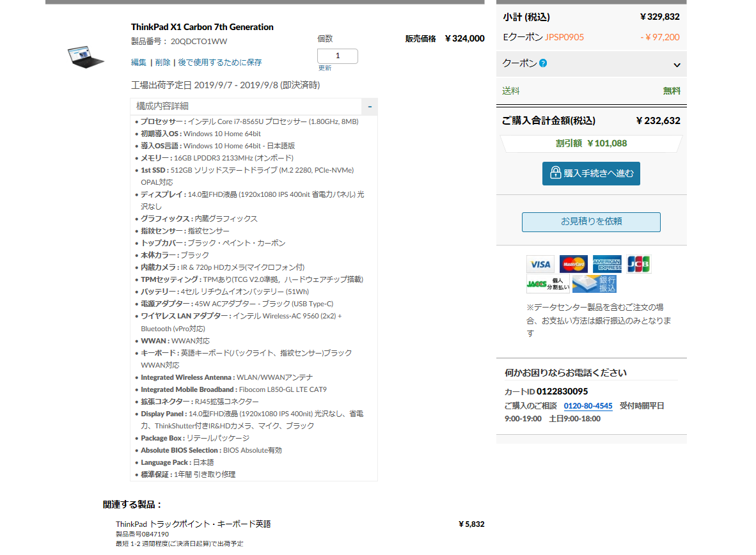Click the 製品番号 20QDCTO1WW text
This screenshot has width=756, height=555.
(179, 42)
